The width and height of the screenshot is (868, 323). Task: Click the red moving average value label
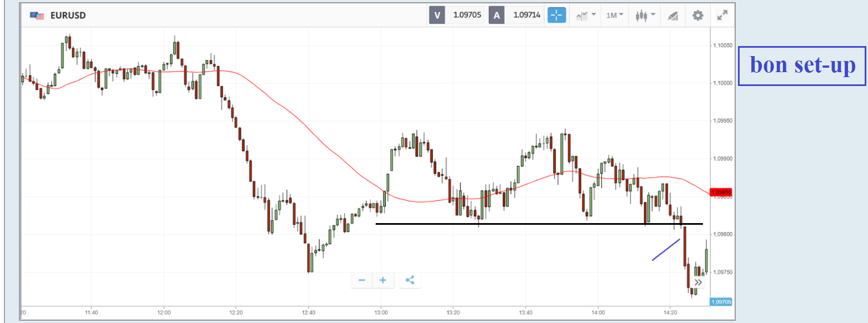[721, 192]
